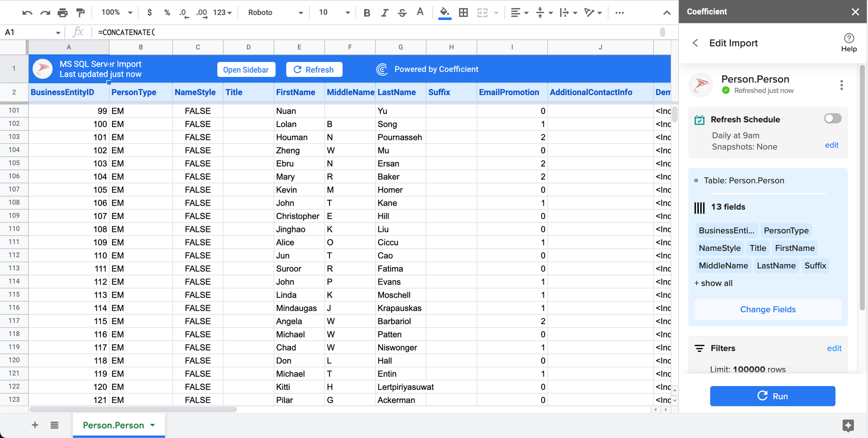
Task: Click the Decrease decimal places icon
Action: (x=184, y=13)
